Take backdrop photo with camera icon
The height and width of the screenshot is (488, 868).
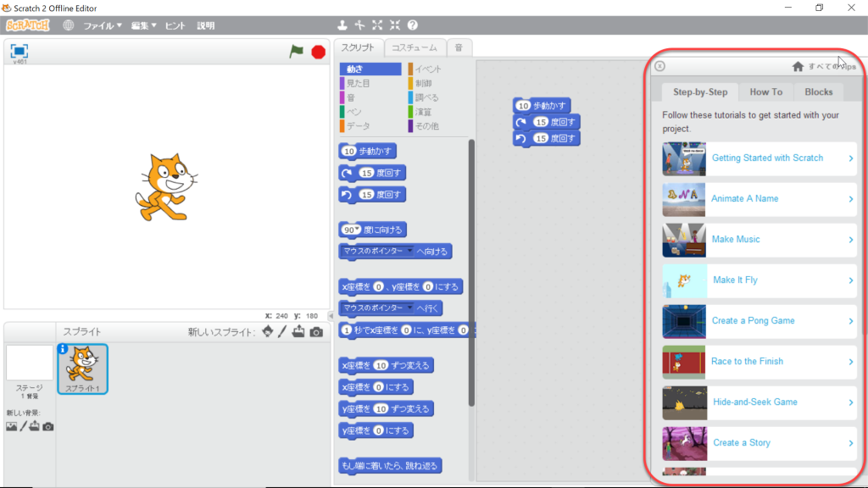click(48, 427)
